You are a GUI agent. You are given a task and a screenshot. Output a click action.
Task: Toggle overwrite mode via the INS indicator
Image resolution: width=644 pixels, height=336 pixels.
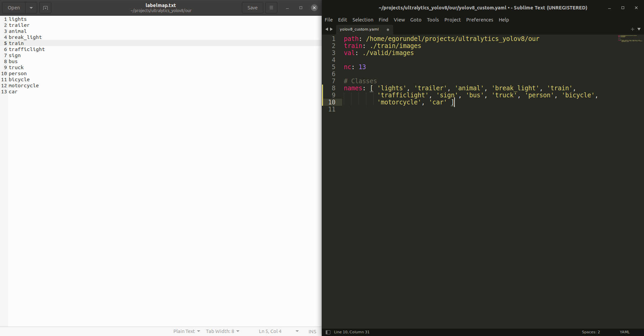point(312,331)
